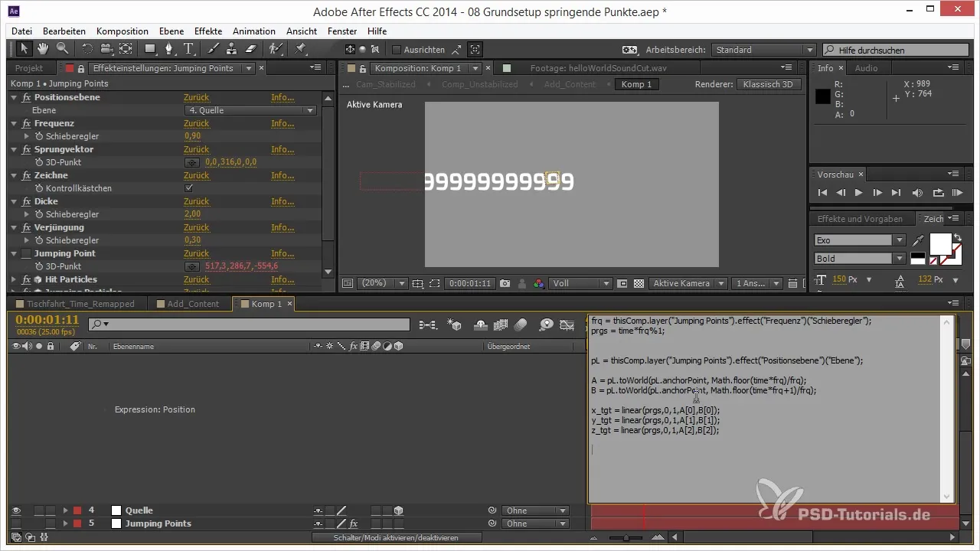Open the Voll resolution dropdown

click(x=580, y=283)
